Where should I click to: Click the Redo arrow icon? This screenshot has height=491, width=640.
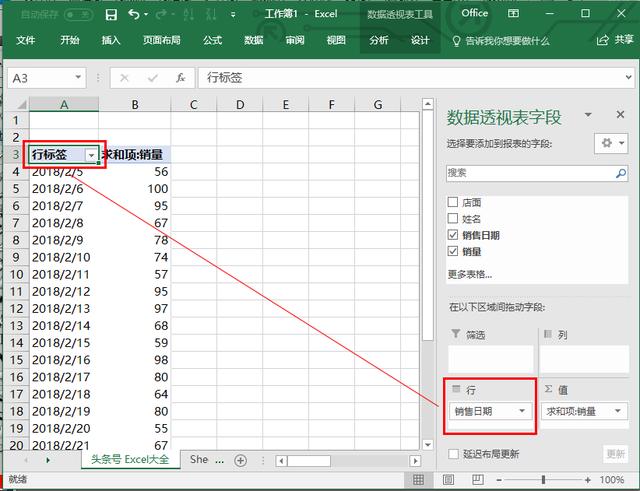161,14
